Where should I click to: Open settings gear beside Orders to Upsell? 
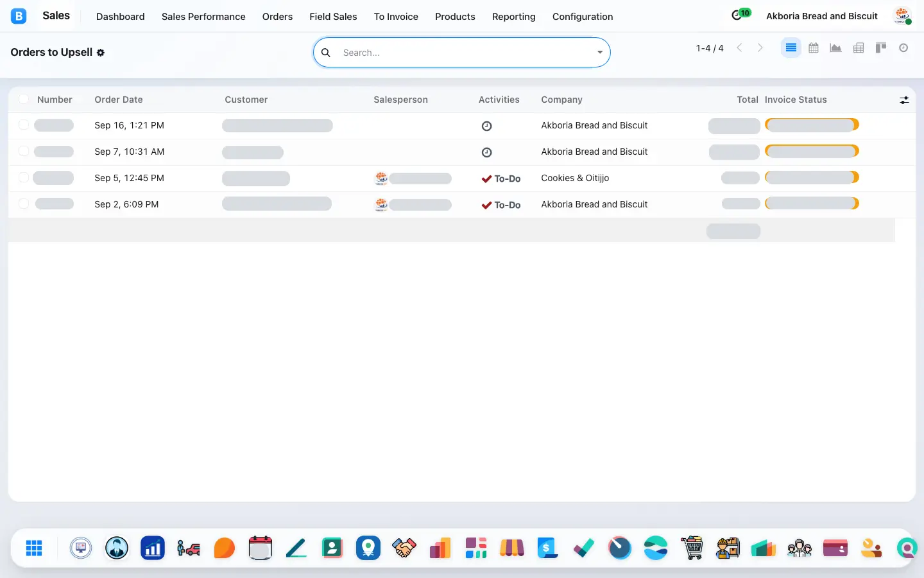point(101,53)
